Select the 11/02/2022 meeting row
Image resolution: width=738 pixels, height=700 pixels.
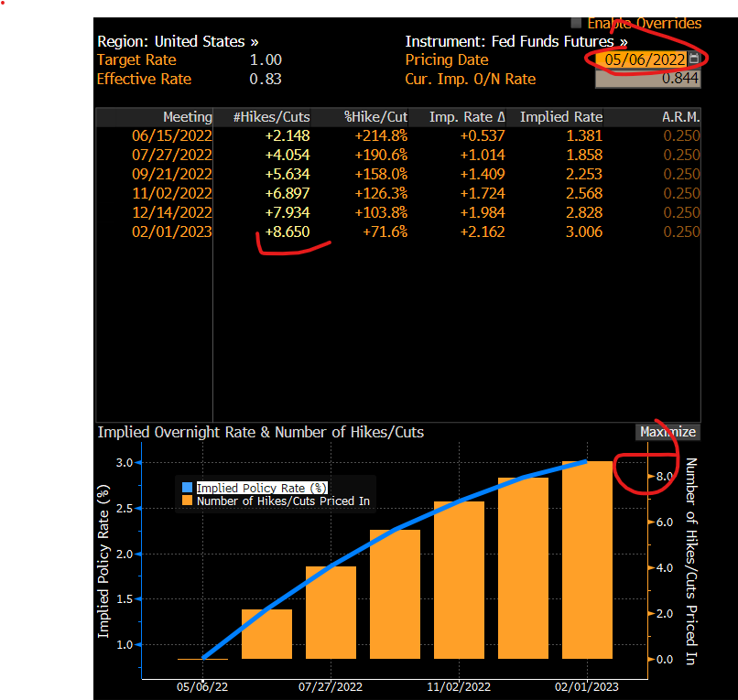click(x=397, y=193)
